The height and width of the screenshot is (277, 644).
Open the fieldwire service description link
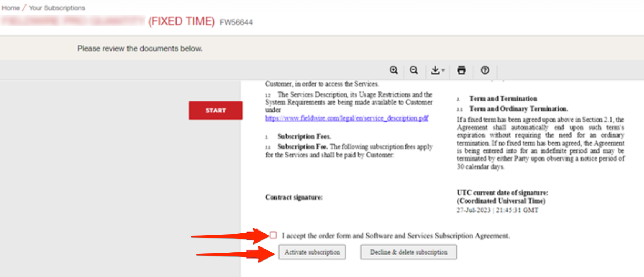(x=346, y=118)
